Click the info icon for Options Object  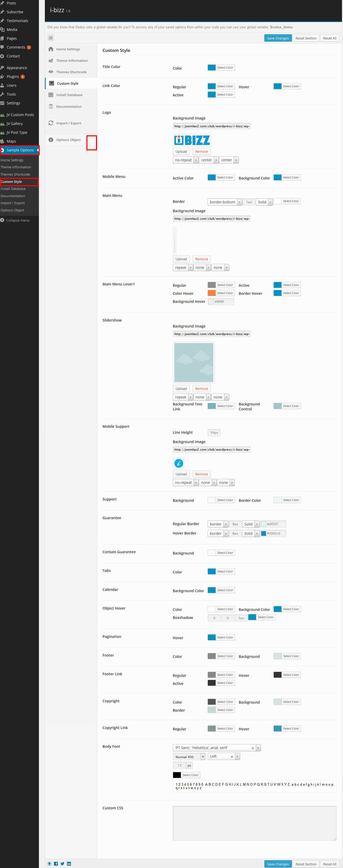51,140
